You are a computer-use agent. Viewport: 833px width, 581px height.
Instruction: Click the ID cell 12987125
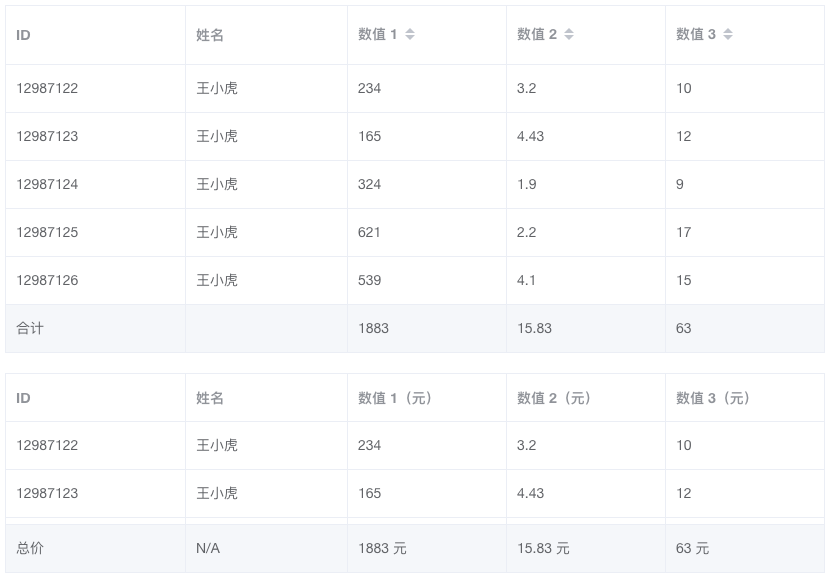[x=47, y=232]
